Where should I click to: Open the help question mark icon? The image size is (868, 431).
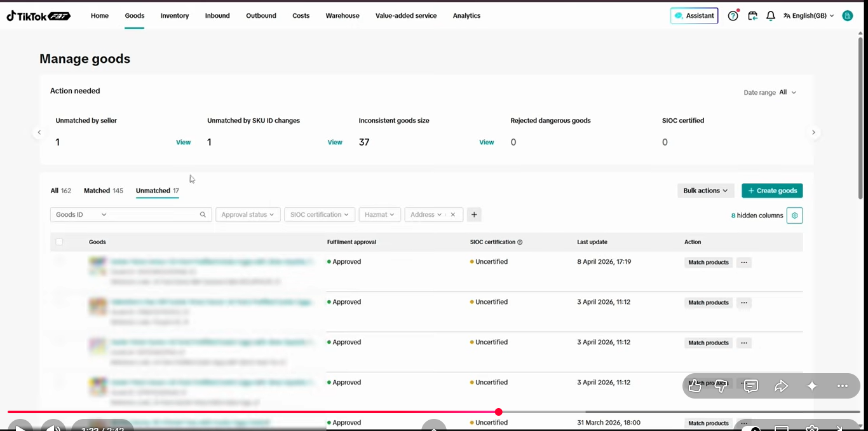tap(733, 16)
